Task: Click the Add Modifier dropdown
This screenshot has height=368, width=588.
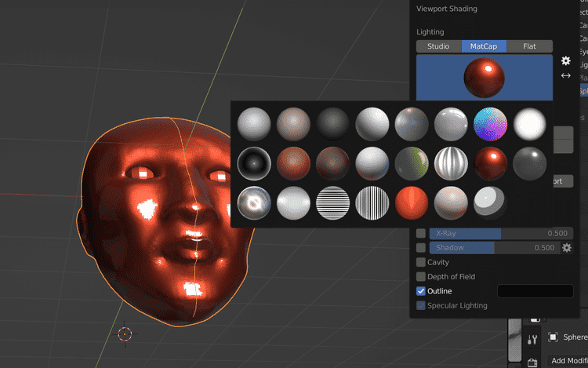Action: [568, 360]
